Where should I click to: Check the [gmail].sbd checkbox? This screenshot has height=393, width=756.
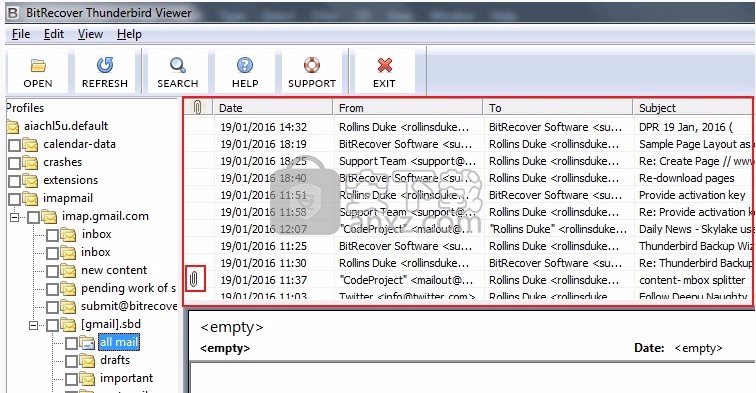click(x=53, y=325)
